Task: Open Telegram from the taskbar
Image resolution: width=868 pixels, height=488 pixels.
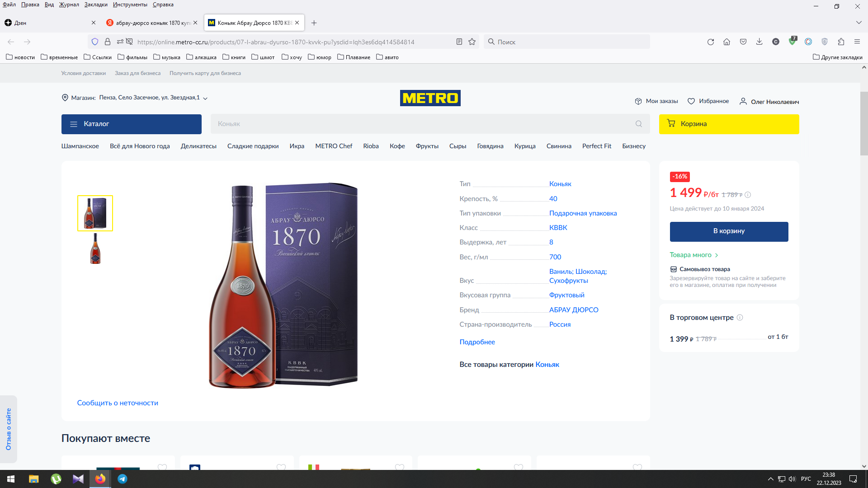Action: (x=123, y=479)
